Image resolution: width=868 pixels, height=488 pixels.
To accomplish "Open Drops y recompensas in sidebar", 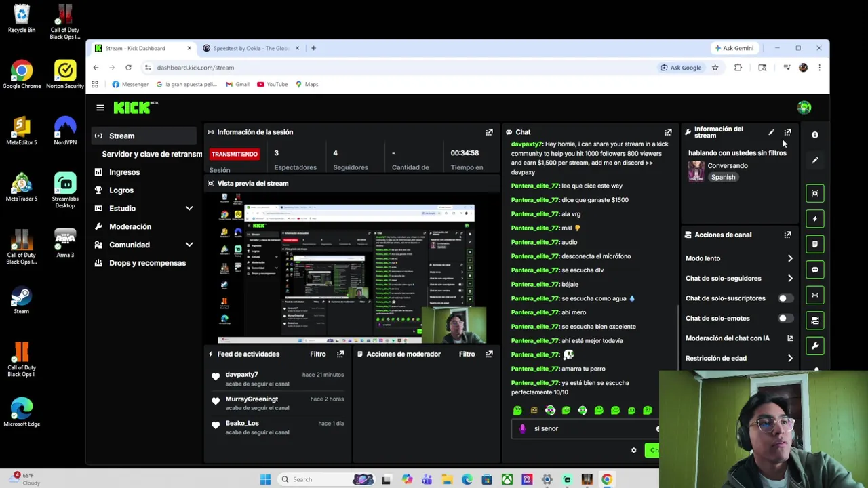I will click(146, 263).
